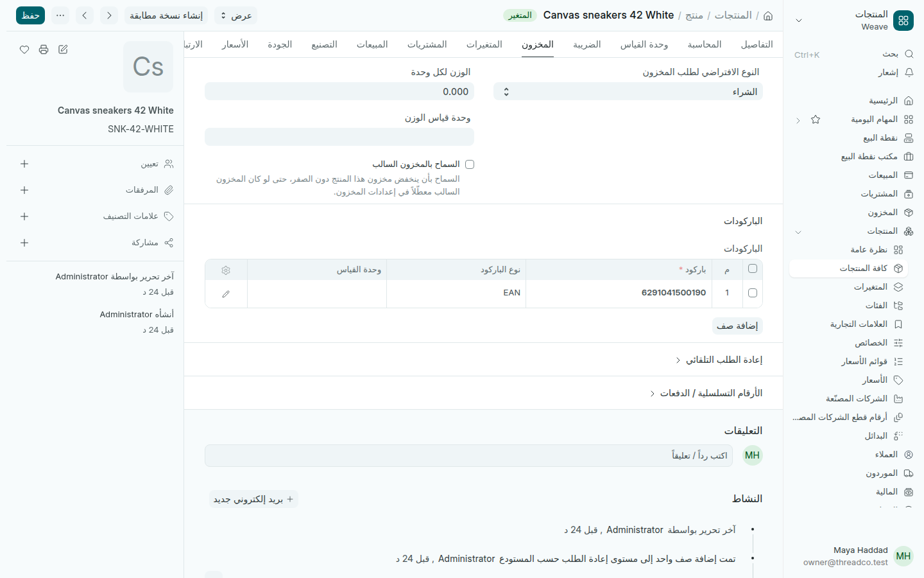Go to previous record arrow
The height and width of the screenshot is (578, 924).
coord(110,15)
